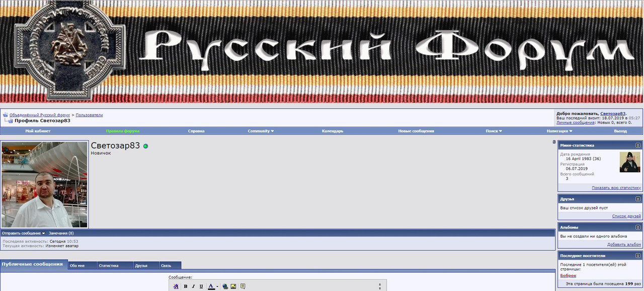Open the Навигация dropdown menu
Screen dimensions: 644x291
pyautogui.click(x=559, y=131)
